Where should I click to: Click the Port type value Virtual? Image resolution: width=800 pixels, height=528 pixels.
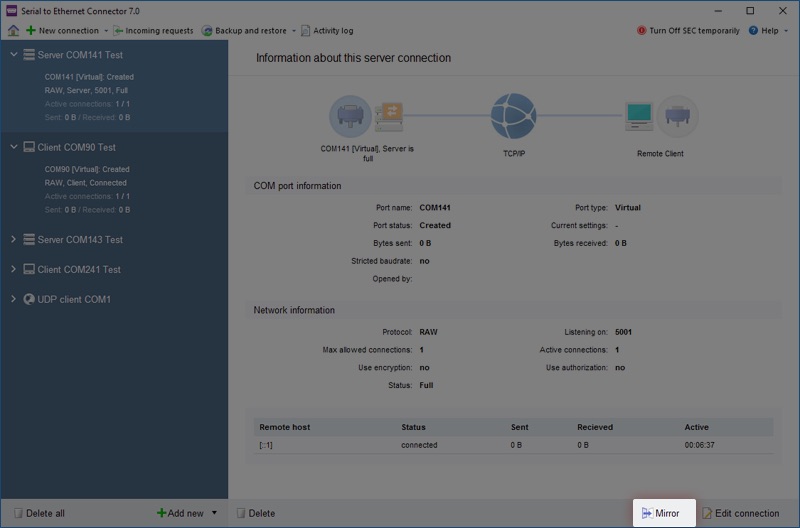628,208
